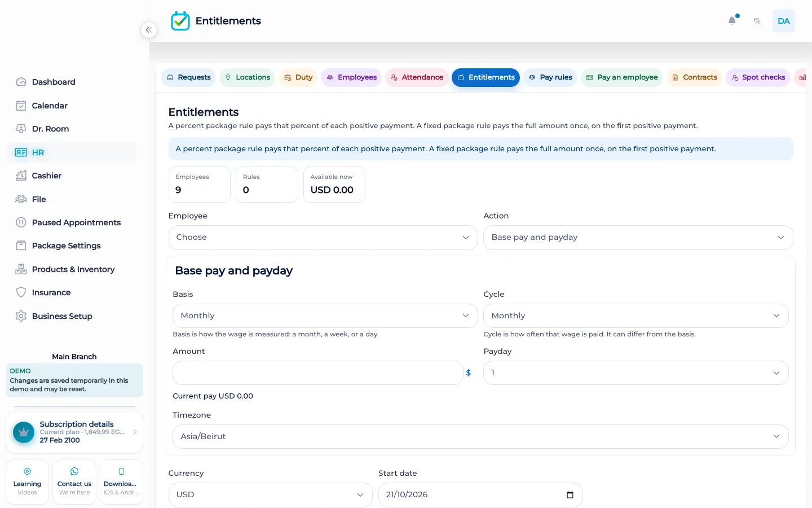
Task: Click the Download iOS & Android button
Action: pyautogui.click(x=121, y=482)
